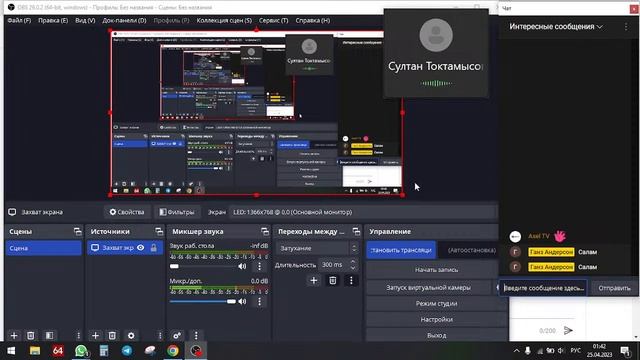Click the Выход exit button

(x=436, y=336)
